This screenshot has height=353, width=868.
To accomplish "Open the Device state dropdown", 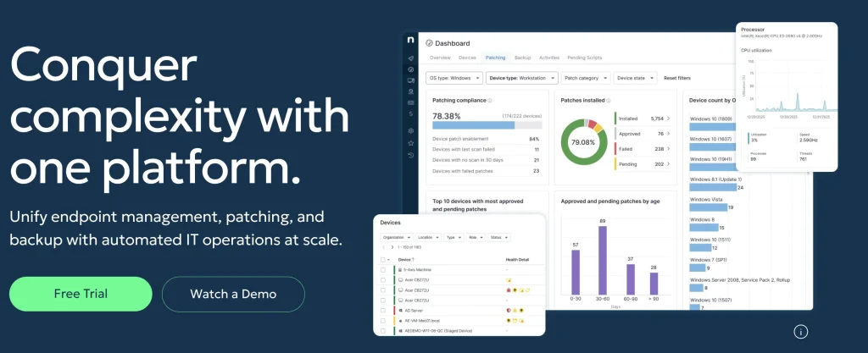I will coord(635,78).
